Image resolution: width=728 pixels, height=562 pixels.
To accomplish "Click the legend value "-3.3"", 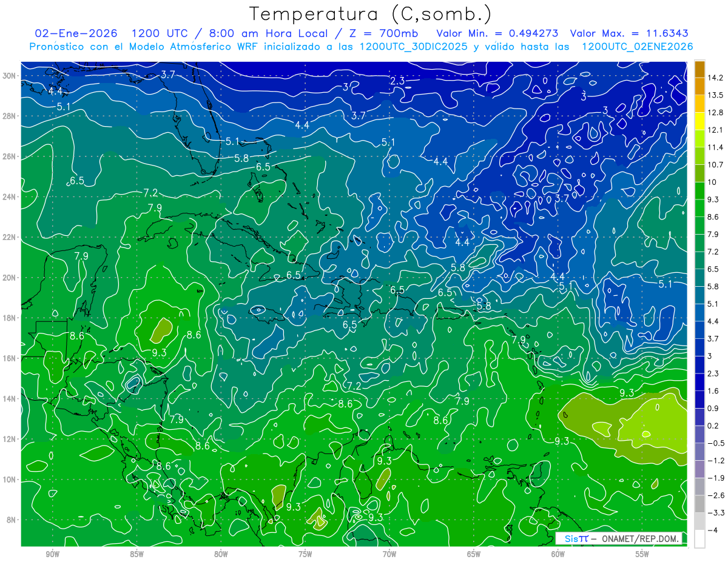I will click(715, 513).
